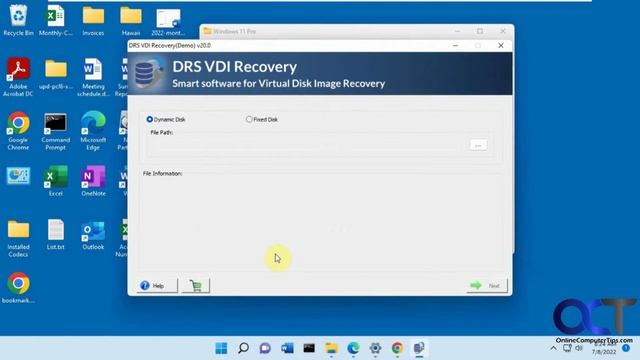The image size is (640, 360).
Task: Open the clock and date in taskbar
Action: [x=604, y=348]
